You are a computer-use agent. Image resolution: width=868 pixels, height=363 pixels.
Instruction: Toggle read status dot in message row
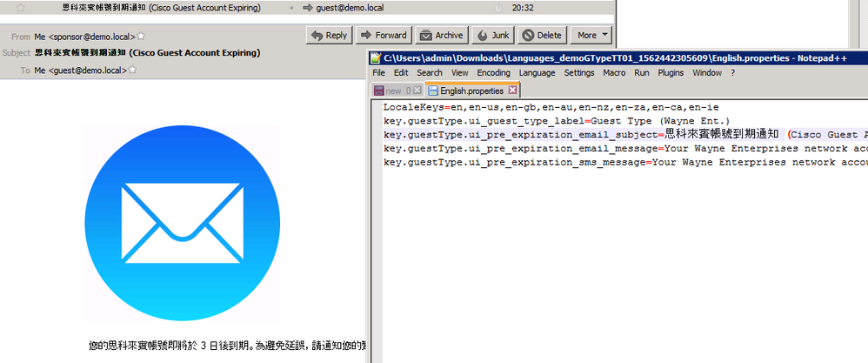[291, 9]
